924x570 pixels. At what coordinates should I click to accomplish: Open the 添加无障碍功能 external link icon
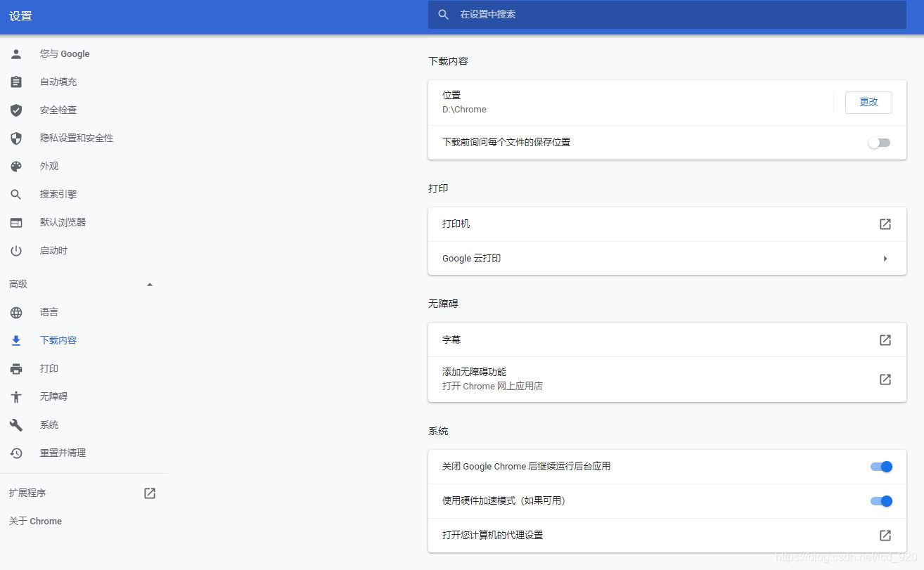pyautogui.click(x=885, y=380)
